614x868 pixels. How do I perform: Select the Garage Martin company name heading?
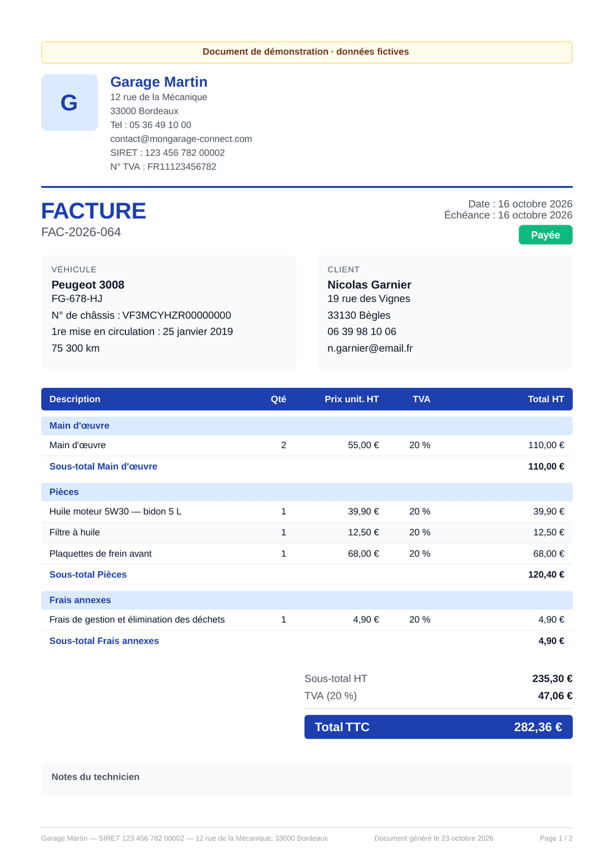pyautogui.click(x=159, y=82)
